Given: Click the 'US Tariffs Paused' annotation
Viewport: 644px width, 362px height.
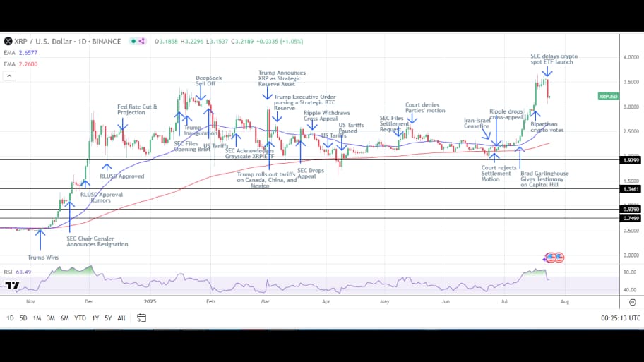Looking at the screenshot, I should coord(351,128).
